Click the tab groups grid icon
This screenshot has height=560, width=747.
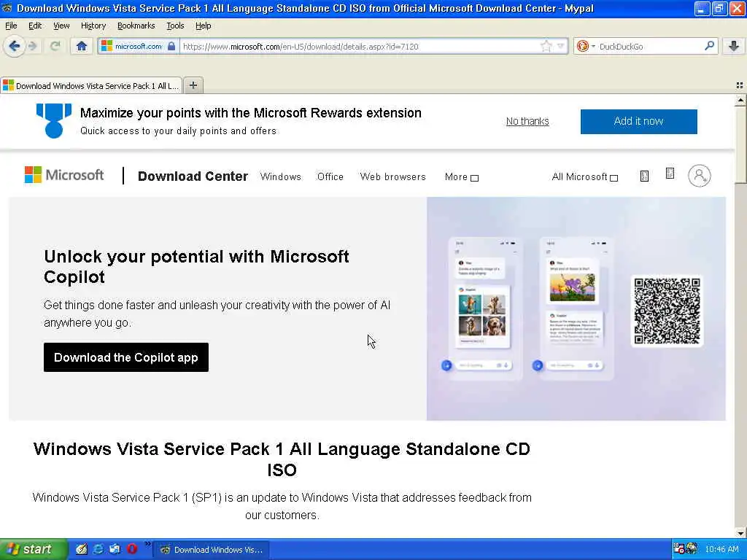point(740,85)
